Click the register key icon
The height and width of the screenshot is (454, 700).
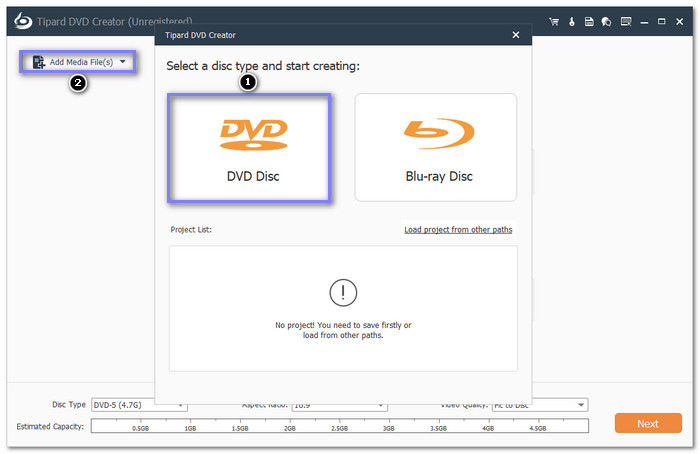tap(572, 21)
